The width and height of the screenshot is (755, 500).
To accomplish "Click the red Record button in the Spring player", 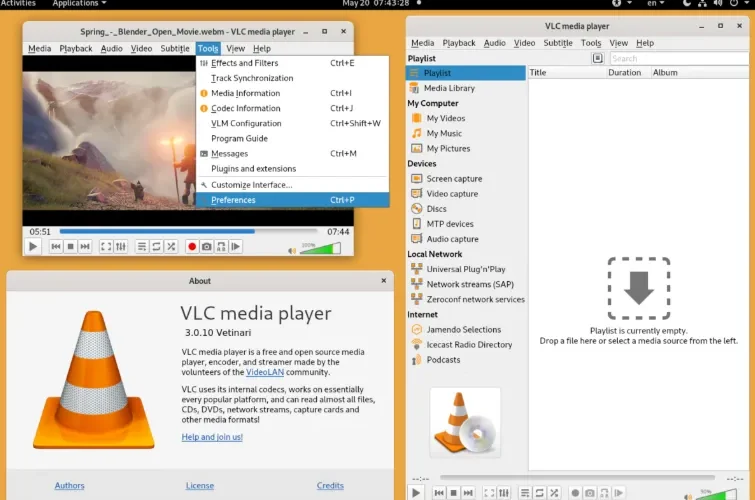I will [x=192, y=247].
